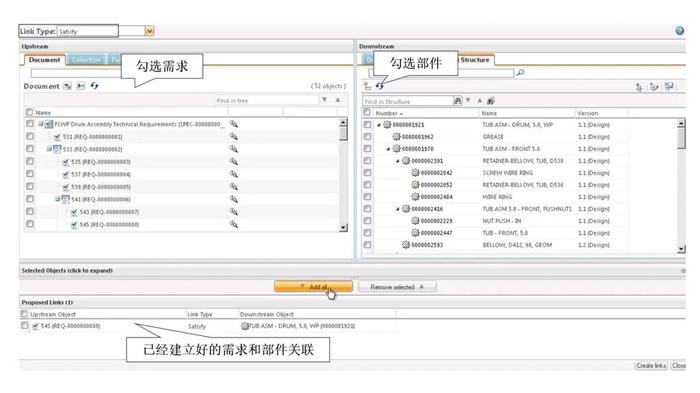Click binoculars icon beside Find in Structure

click(458, 101)
